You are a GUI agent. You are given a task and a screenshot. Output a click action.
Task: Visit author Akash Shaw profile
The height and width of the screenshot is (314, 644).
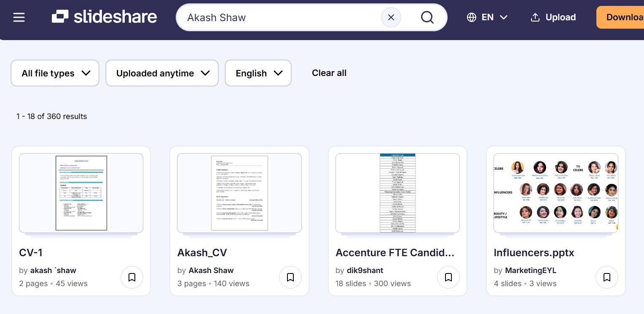pos(211,271)
